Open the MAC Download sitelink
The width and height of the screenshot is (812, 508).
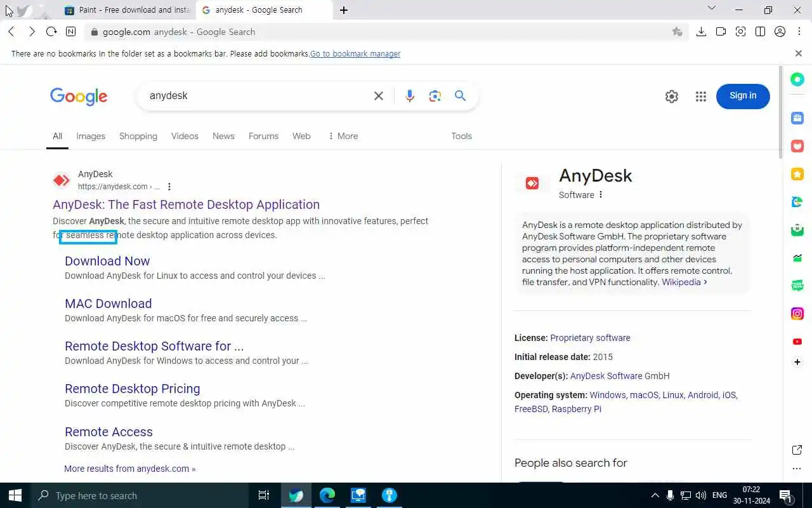pos(108,304)
